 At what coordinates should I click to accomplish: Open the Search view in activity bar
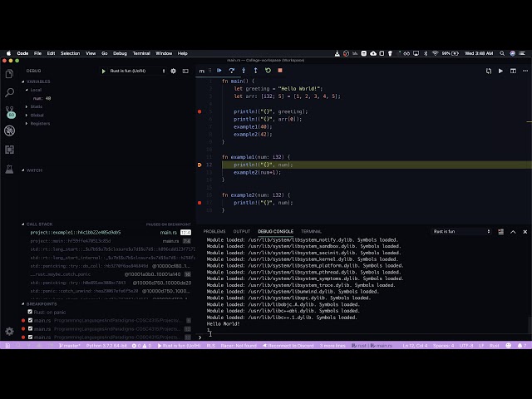[9, 92]
